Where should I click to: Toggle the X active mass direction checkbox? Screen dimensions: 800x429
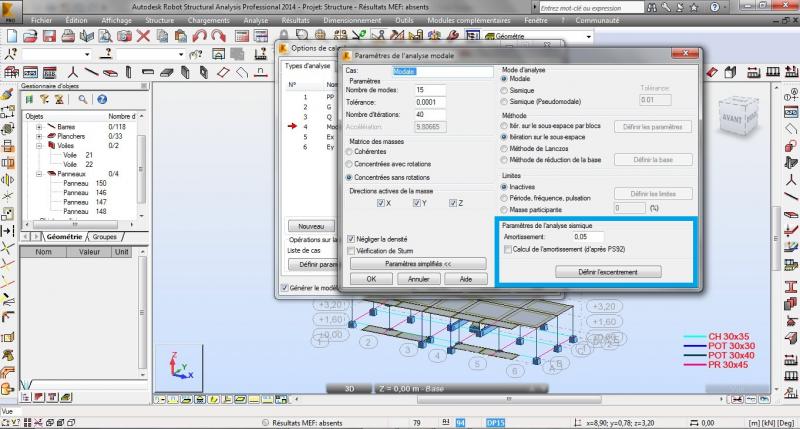coord(381,203)
